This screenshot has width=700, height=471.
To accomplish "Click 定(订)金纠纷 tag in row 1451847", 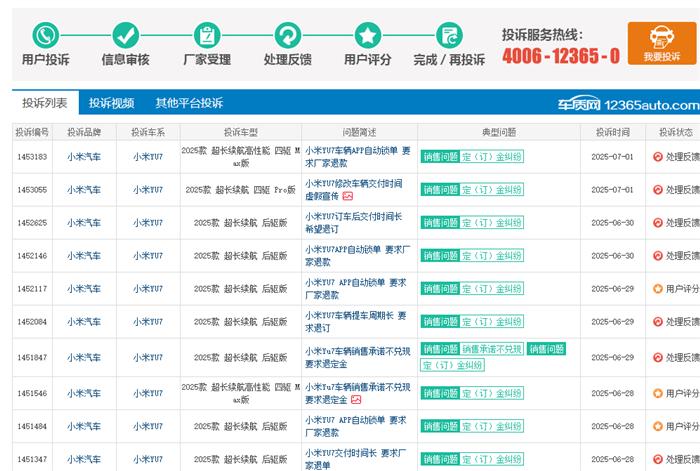I will (x=452, y=365).
